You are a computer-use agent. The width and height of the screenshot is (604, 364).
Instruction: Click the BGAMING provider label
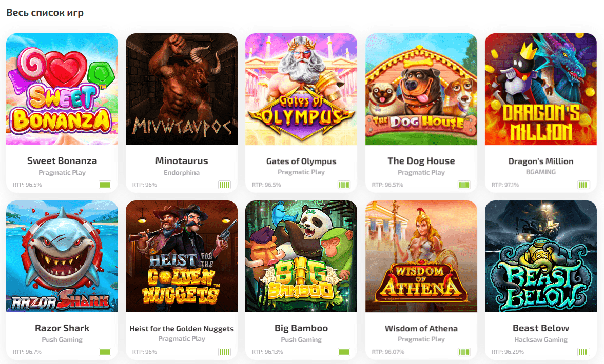[x=541, y=172]
